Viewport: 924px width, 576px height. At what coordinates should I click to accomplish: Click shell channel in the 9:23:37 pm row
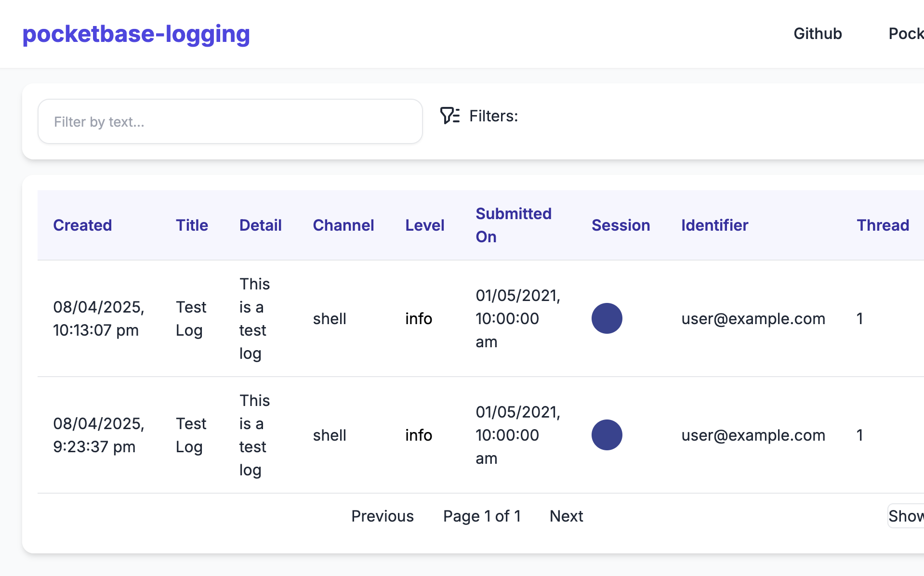pos(330,435)
